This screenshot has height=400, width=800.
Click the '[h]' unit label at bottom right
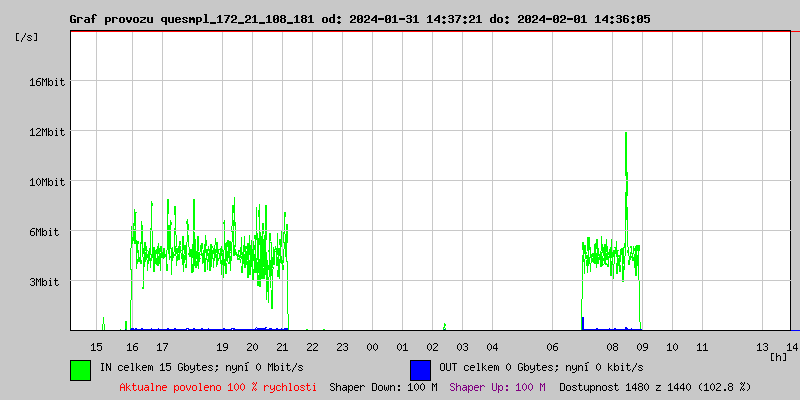[x=778, y=356]
